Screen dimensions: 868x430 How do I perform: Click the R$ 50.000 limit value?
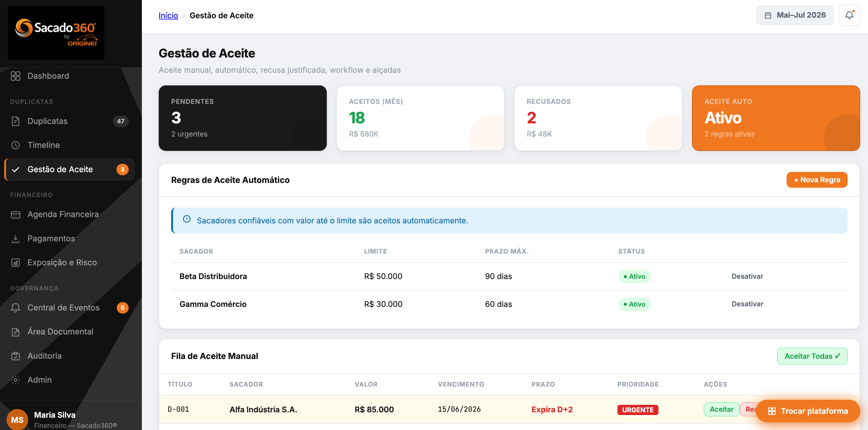383,276
